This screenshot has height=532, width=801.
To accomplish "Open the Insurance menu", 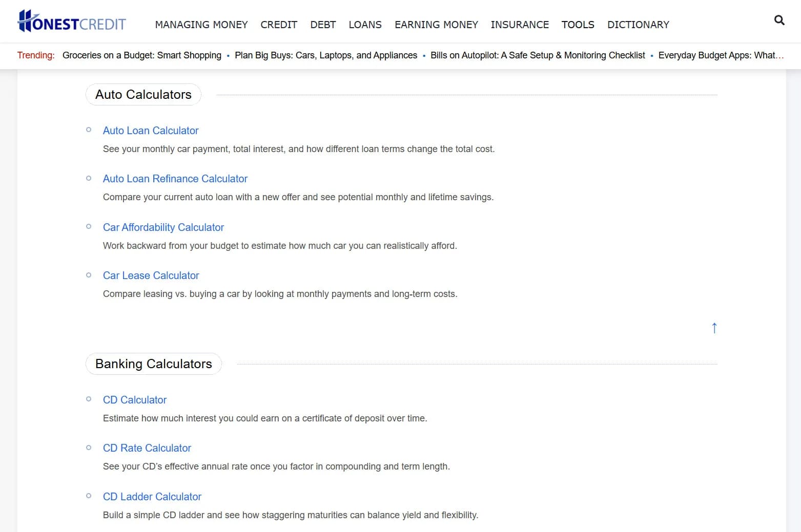I will (520, 25).
